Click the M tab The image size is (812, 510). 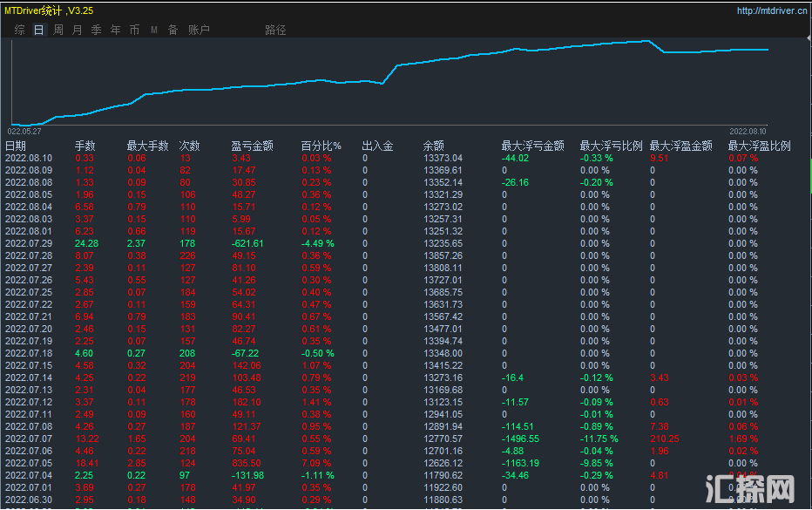click(x=154, y=30)
